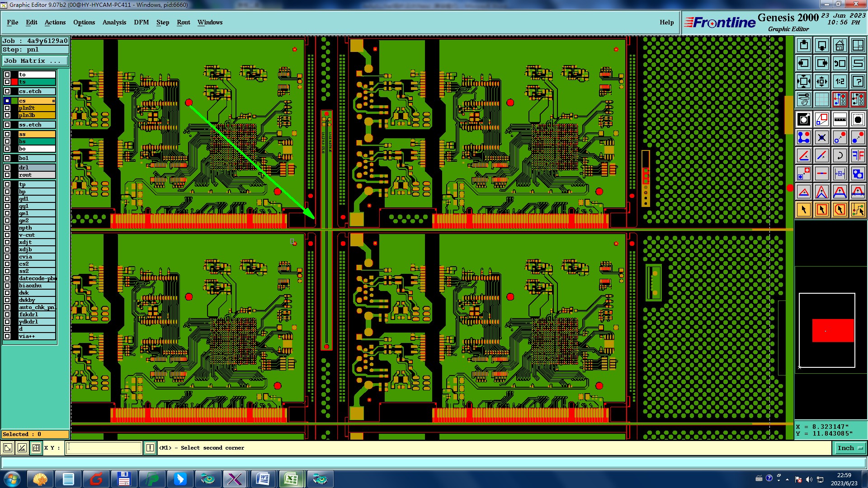868x488 pixels.
Task: Open the Analysis menu
Action: (x=114, y=22)
